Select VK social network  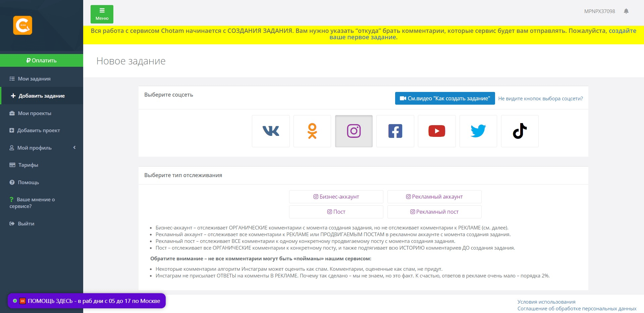[x=271, y=131]
